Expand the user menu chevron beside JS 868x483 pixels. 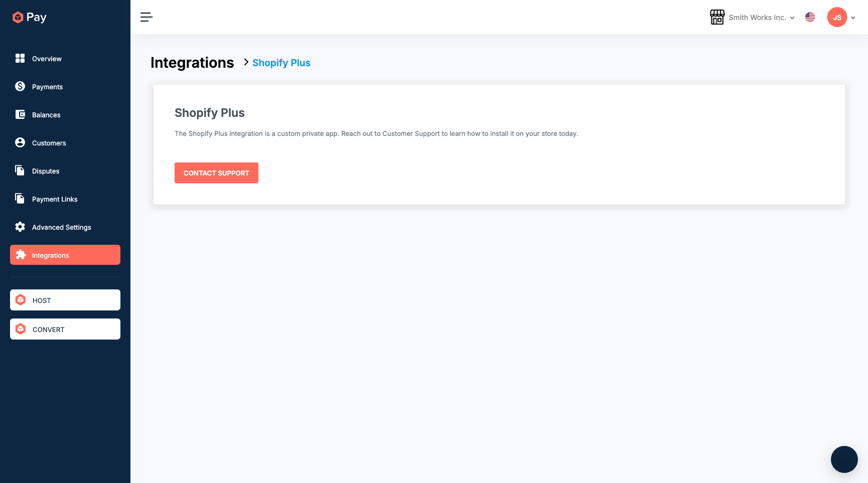click(x=853, y=18)
